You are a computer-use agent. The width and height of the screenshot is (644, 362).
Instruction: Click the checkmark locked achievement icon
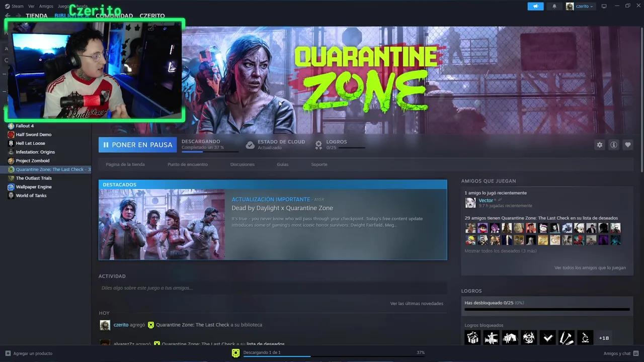547,338
